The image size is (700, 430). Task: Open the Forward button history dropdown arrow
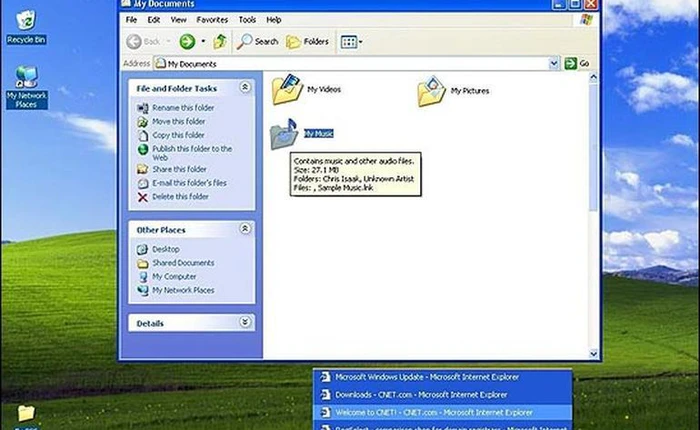click(x=203, y=42)
